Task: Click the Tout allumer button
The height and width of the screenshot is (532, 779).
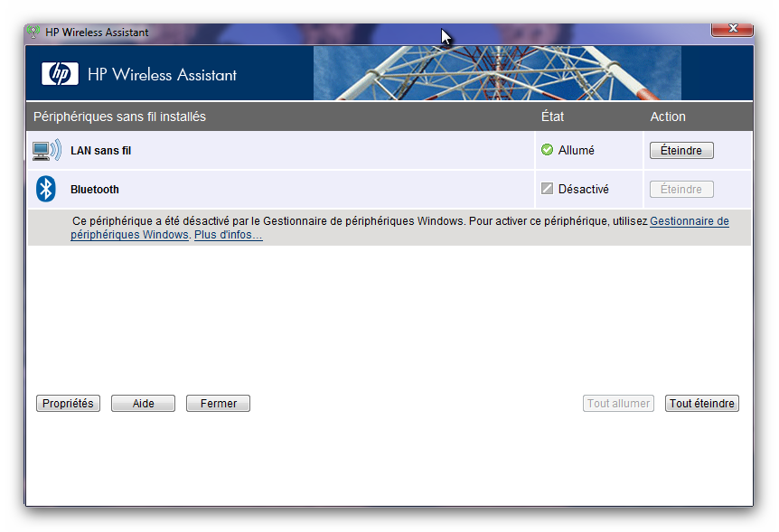Action: [x=618, y=404]
